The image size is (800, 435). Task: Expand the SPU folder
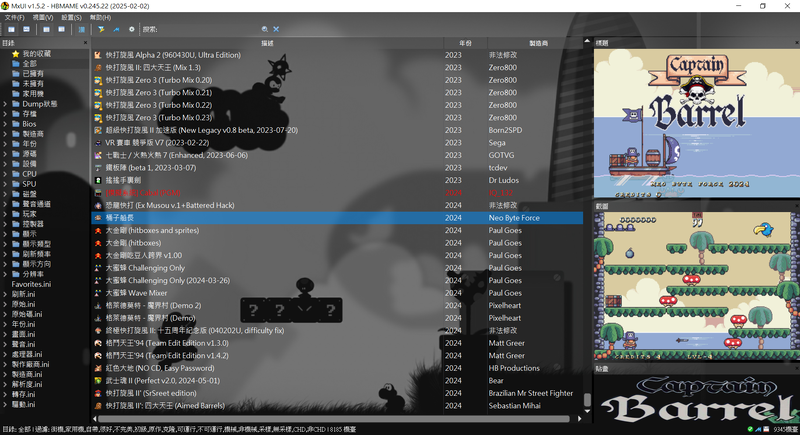(5, 184)
